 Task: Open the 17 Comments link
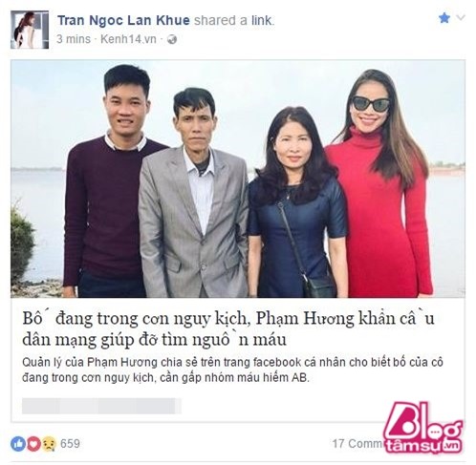[x=358, y=444]
